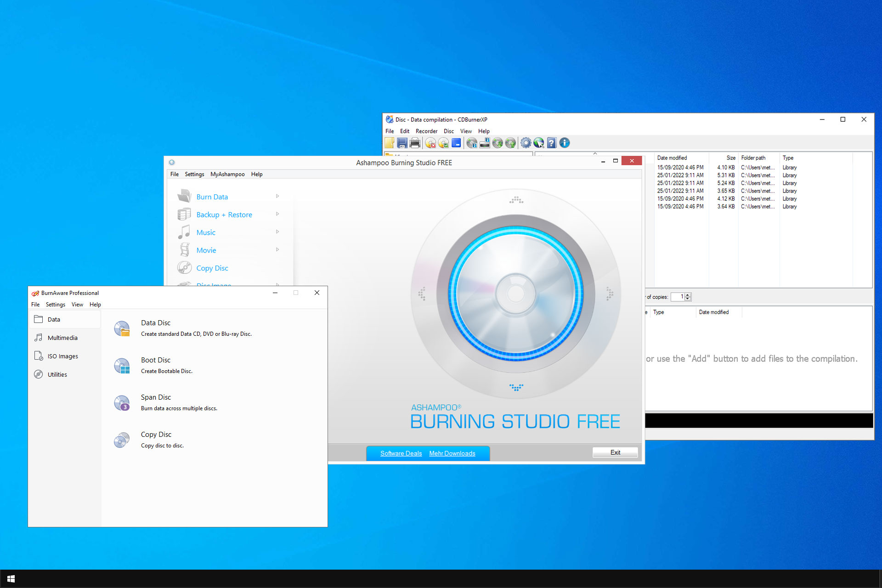The height and width of the screenshot is (588, 882).
Task: Click the new compilation toolbar icon in CDBurnerXP
Action: coord(390,143)
